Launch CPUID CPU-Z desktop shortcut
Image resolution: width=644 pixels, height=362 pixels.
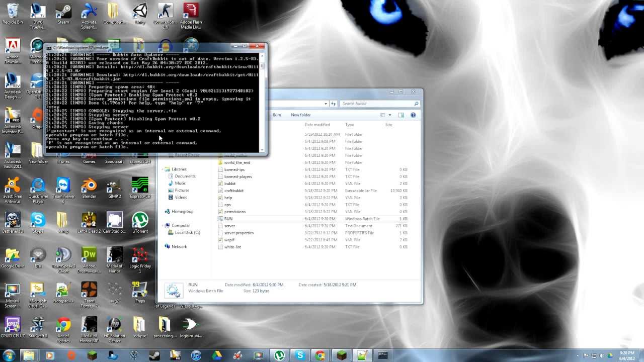(x=13, y=327)
